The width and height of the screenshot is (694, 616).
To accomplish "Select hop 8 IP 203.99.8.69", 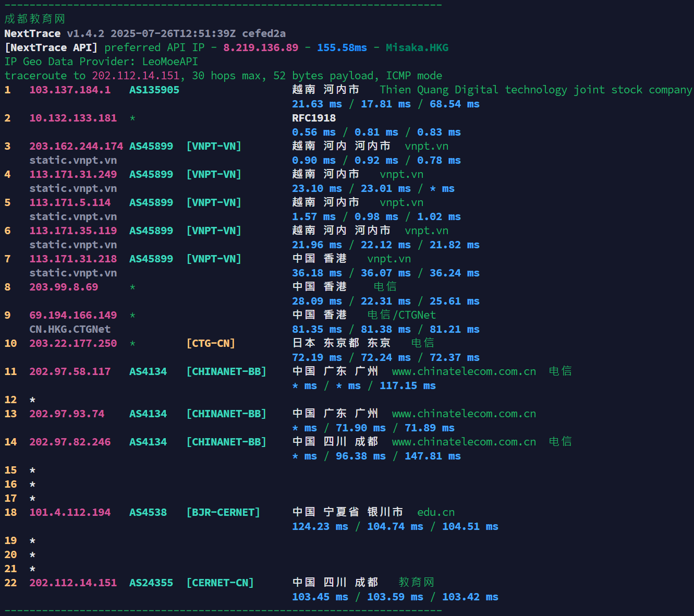I will [x=64, y=287].
